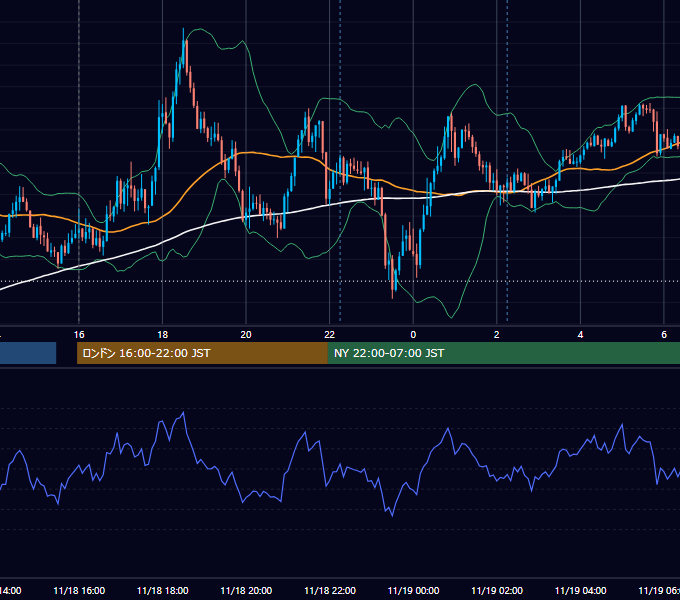Image resolution: width=680 pixels, height=600 pixels.
Task: Click the "11/18 16:00" date label
Action: click(79, 591)
